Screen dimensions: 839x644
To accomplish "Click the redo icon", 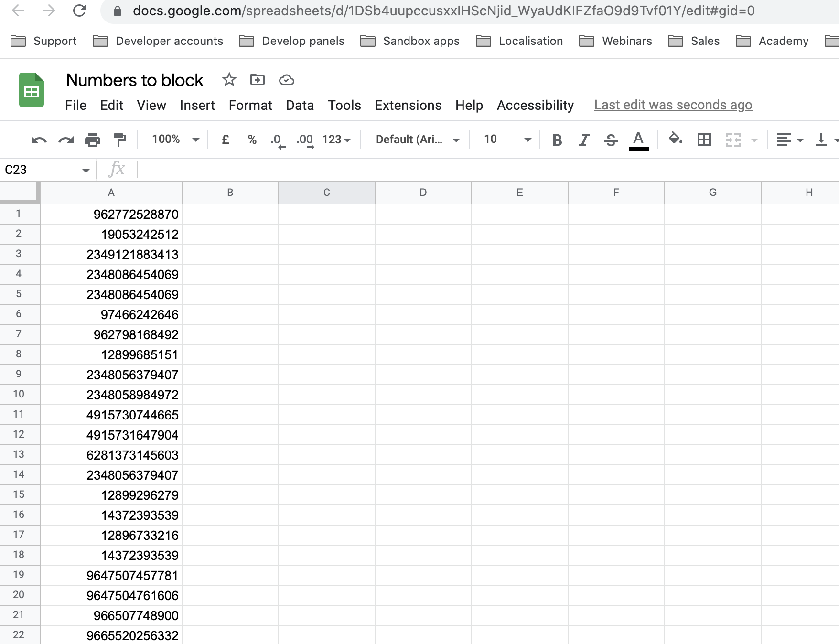I will point(66,140).
